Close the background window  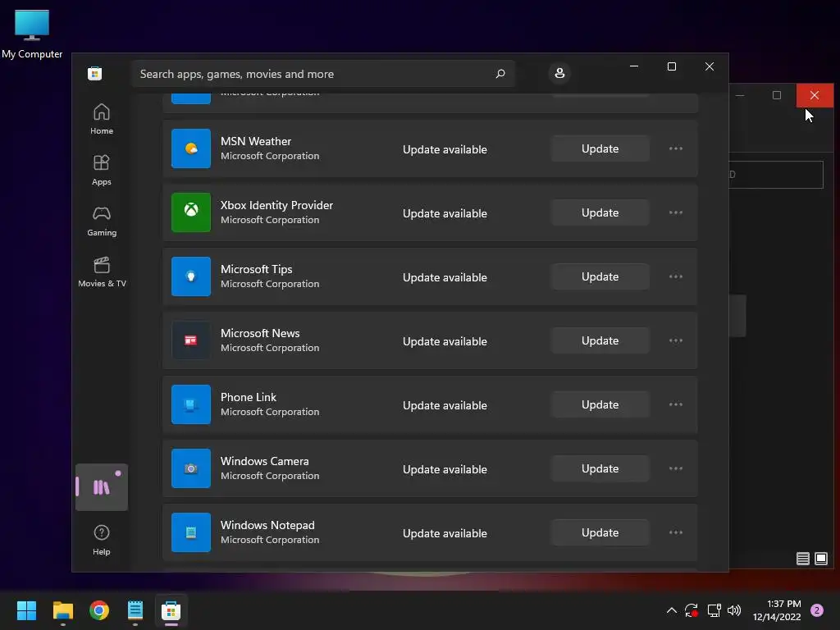coord(815,95)
